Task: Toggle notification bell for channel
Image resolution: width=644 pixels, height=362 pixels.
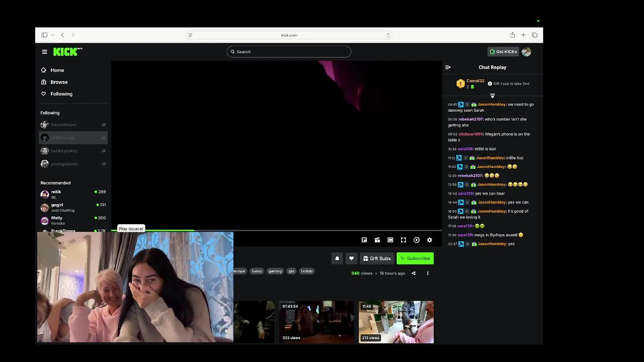Action: point(337,258)
